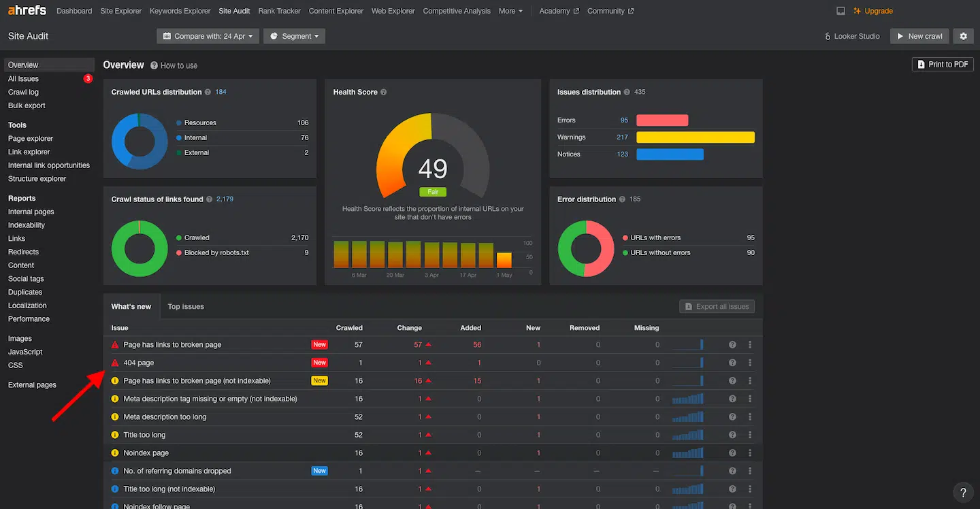This screenshot has height=509, width=980.
Task: Open help icon for 404 page row
Action: (x=732, y=363)
